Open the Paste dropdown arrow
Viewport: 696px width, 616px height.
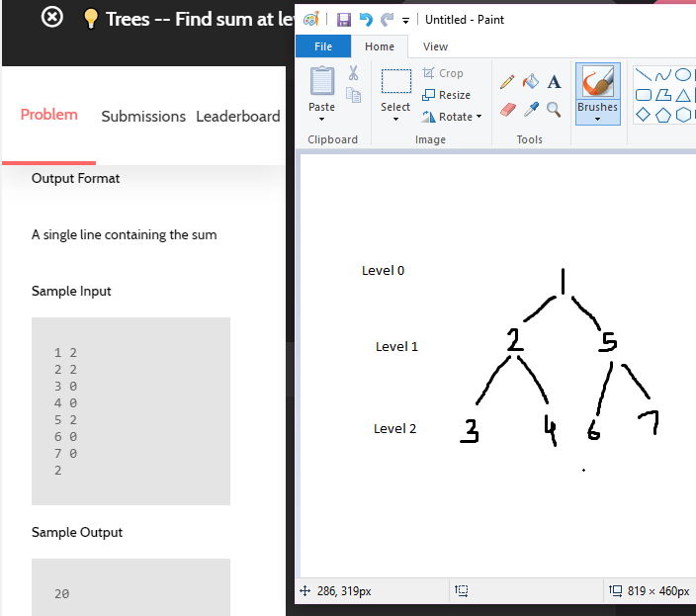pos(322,119)
